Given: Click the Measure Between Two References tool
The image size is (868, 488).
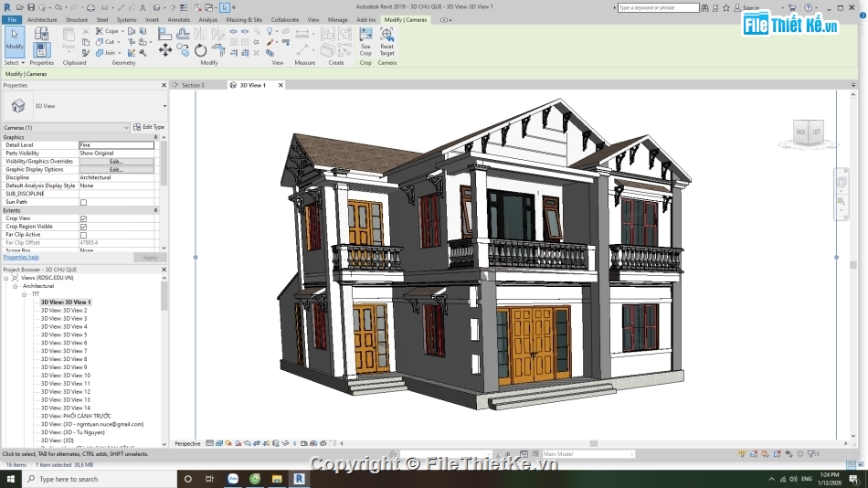Looking at the screenshot, I should 302,34.
